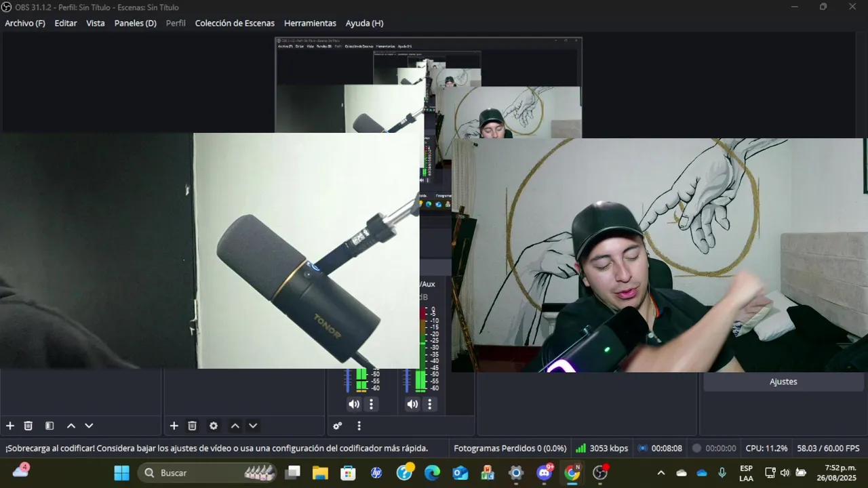Open File Explorer from taskbar

(320, 472)
